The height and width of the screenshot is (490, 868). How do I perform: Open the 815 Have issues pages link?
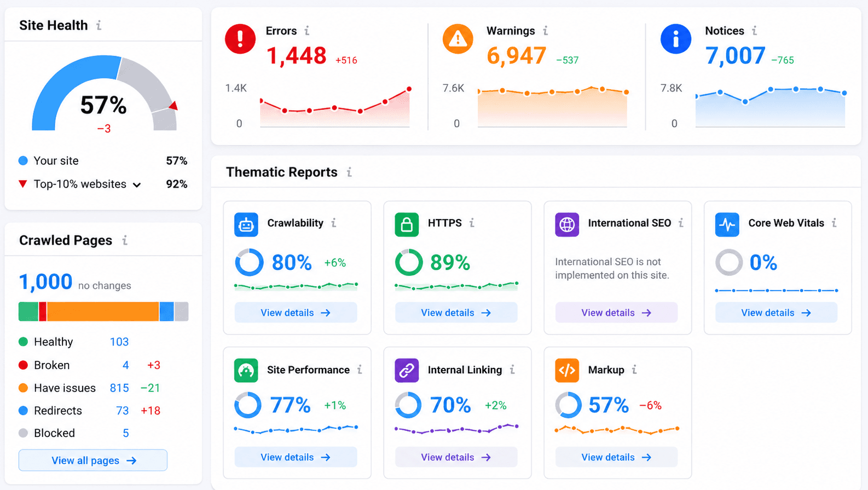point(119,388)
